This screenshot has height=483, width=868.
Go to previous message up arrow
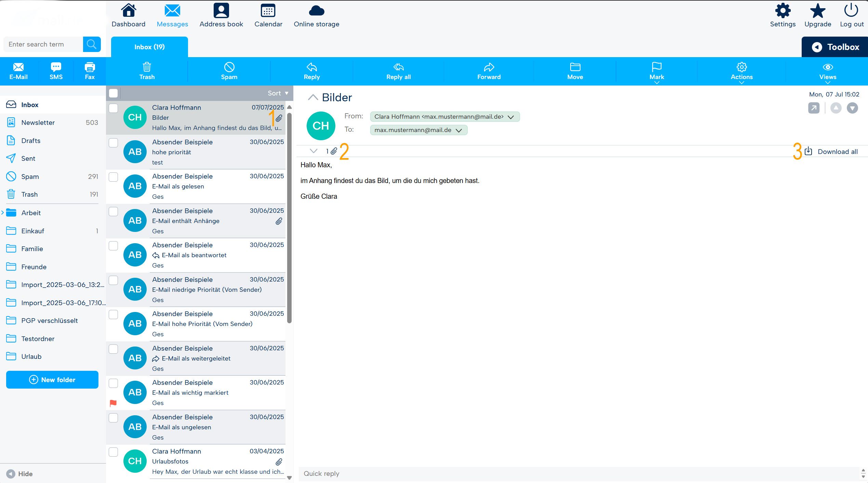(836, 108)
